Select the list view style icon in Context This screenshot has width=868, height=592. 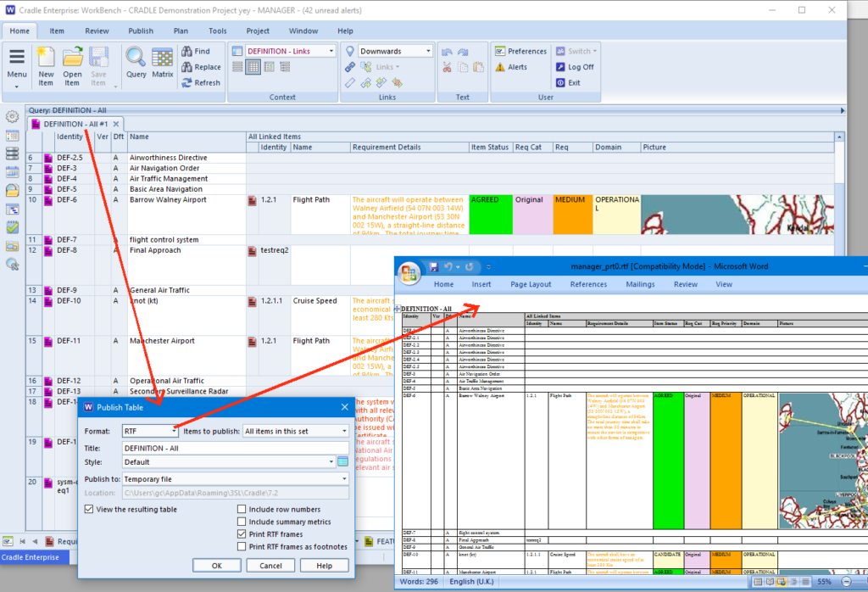coord(237,67)
